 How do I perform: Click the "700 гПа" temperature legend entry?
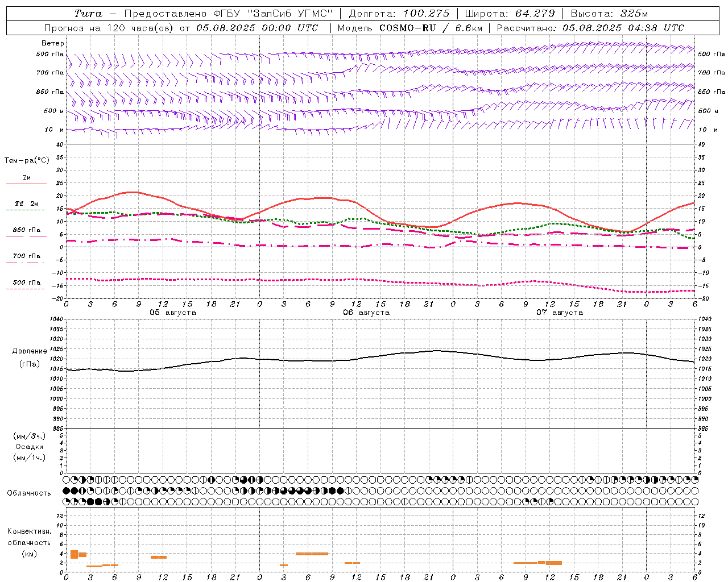(26, 256)
